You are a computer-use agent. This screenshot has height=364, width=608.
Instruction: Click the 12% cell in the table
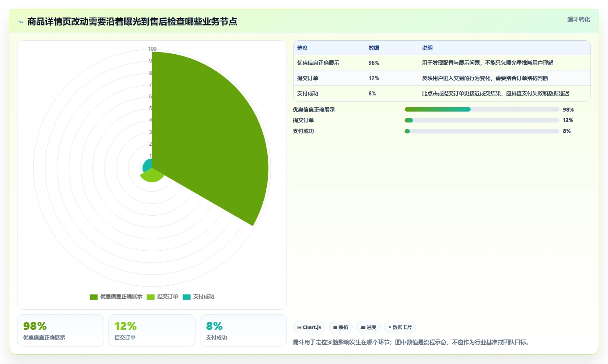click(374, 78)
